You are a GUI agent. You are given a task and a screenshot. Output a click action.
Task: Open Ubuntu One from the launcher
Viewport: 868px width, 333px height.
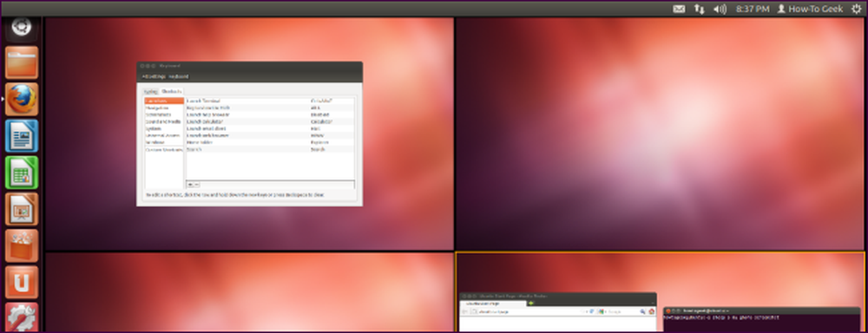pyautogui.click(x=22, y=282)
